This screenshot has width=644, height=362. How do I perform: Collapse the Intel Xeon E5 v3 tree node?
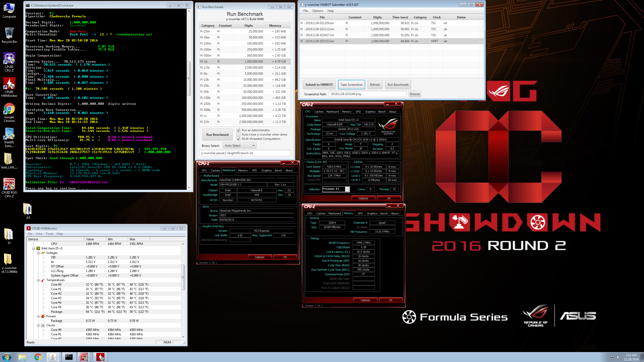33,248
